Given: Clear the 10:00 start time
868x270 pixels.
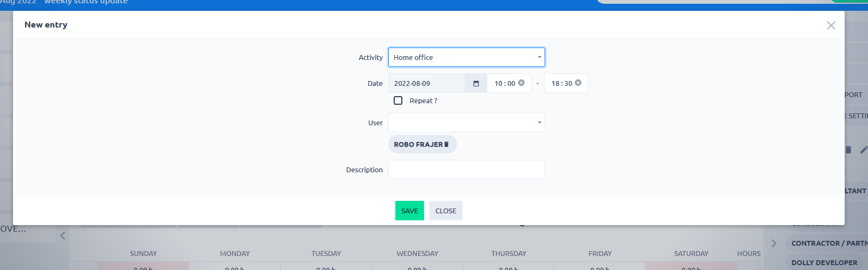Looking at the screenshot, I should (521, 83).
